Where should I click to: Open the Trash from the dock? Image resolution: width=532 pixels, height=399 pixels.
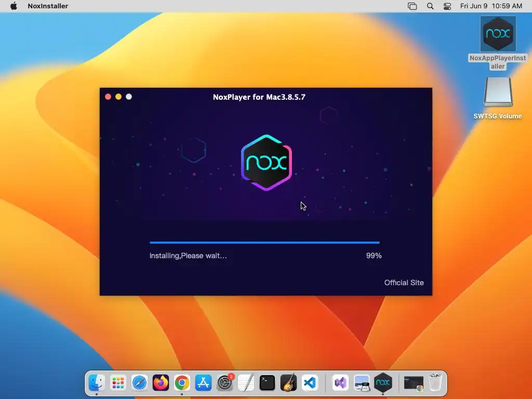point(435,383)
